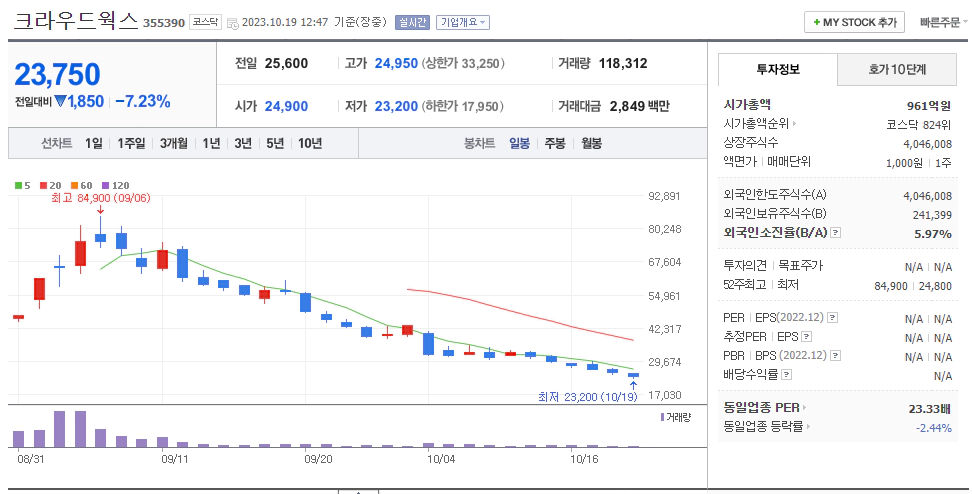Select the 월봉 candle chart
Viewport: 972px width, 494px height.
[591, 143]
